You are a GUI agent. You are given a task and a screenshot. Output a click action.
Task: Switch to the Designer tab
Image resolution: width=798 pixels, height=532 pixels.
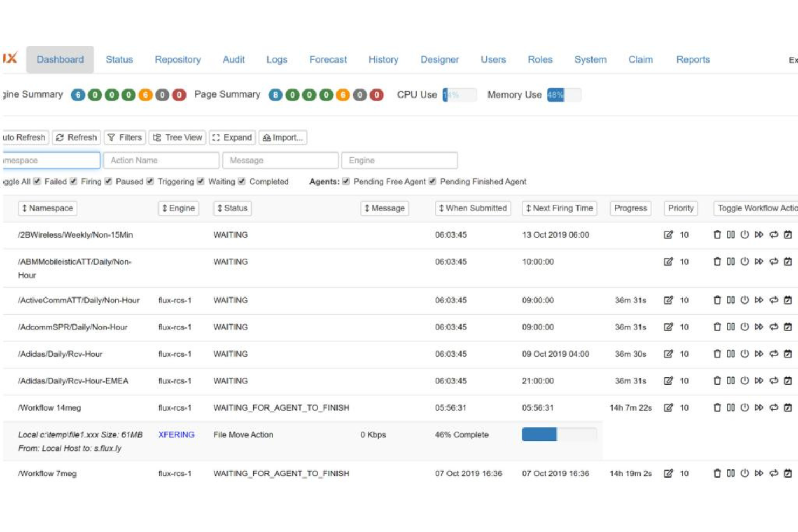click(439, 59)
